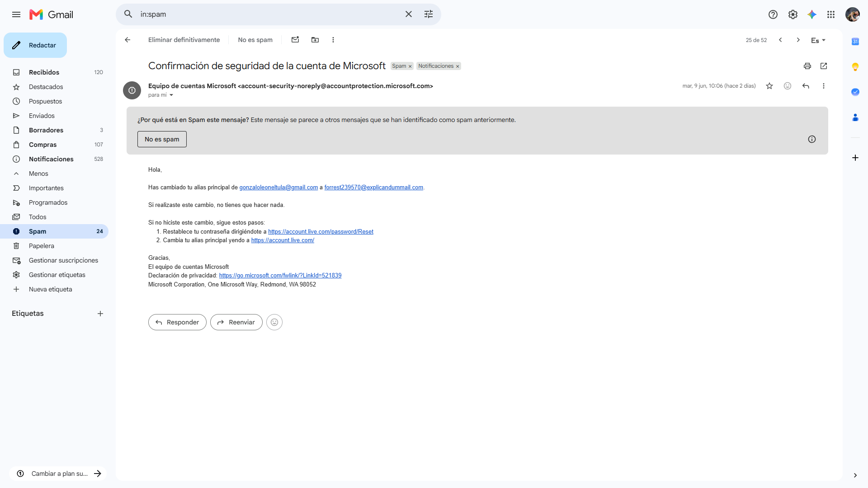Open the https://account.live.com/ link
The image size is (868, 488).
point(283,240)
